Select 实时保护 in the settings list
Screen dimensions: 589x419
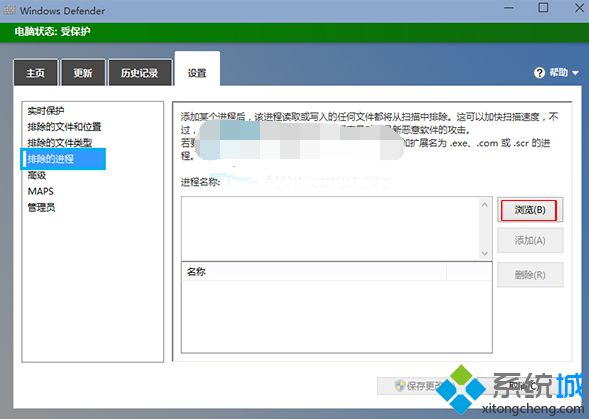[x=46, y=110]
